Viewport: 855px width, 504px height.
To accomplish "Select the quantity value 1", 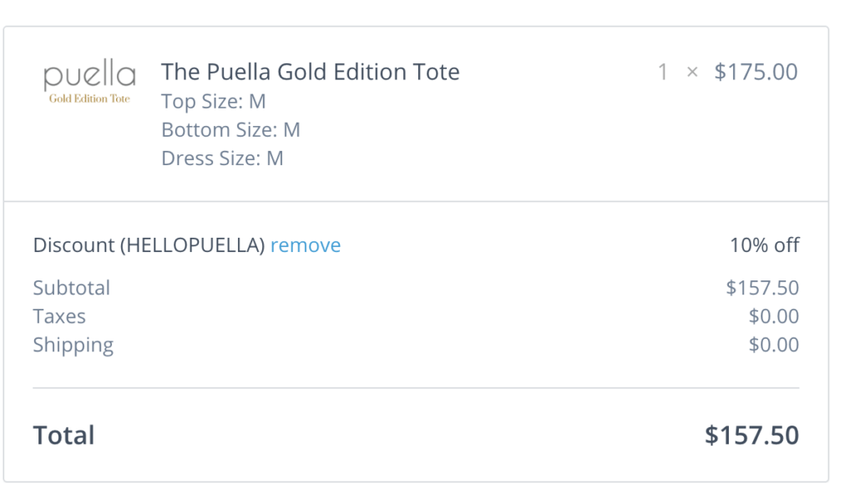I will 664,72.
